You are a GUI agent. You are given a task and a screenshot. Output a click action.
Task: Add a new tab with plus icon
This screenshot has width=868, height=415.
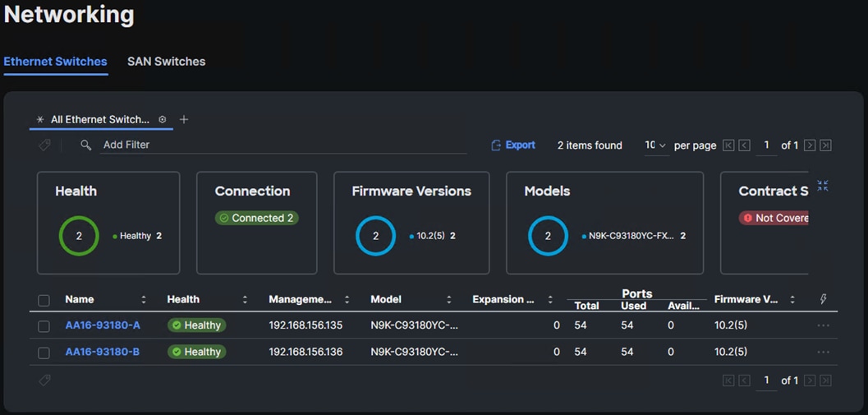(x=184, y=119)
